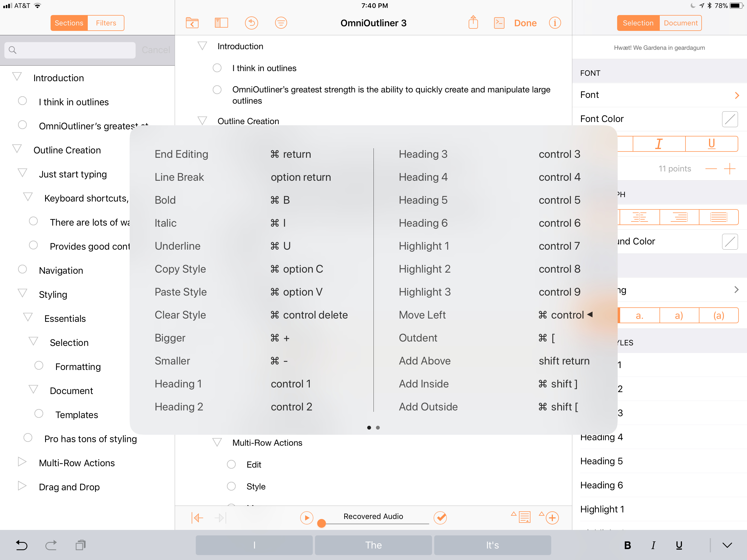The width and height of the screenshot is (747, 560).
Task: Toggle bold in keyboard bar
Action: coord(628,545)
